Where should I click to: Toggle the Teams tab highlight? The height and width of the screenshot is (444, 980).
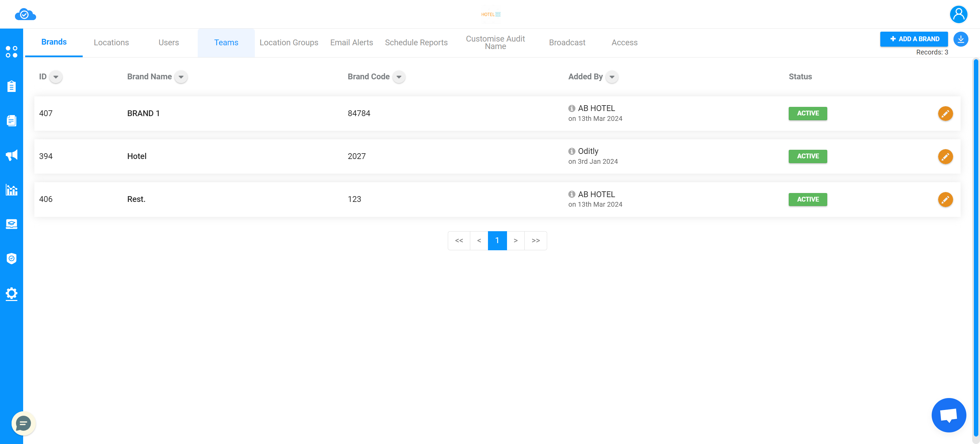[226, 43]
